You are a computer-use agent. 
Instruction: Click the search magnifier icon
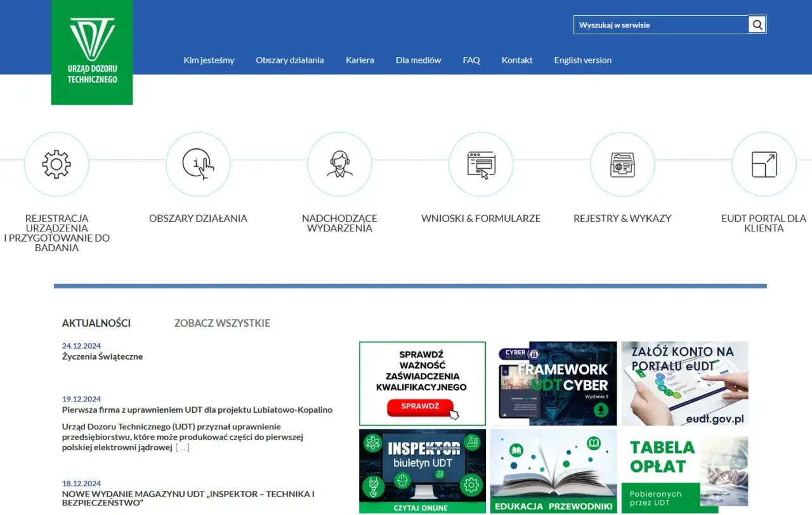point(757,25)
